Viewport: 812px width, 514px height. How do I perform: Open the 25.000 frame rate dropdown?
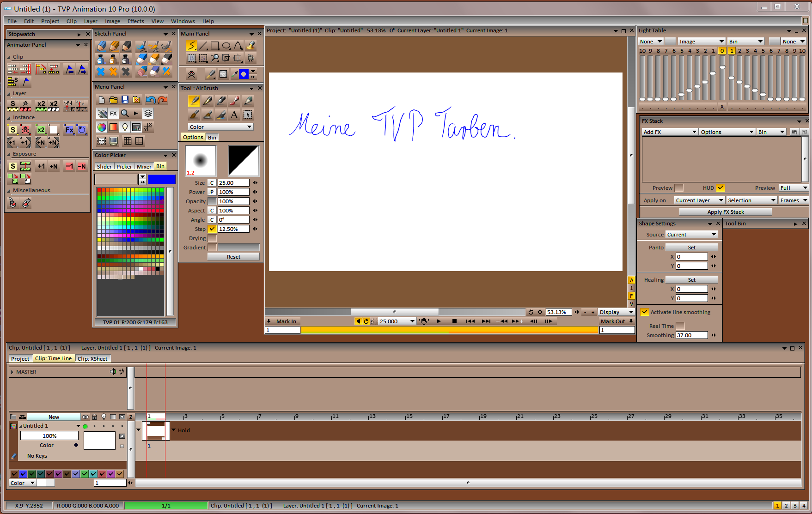[x=397, y=321]
